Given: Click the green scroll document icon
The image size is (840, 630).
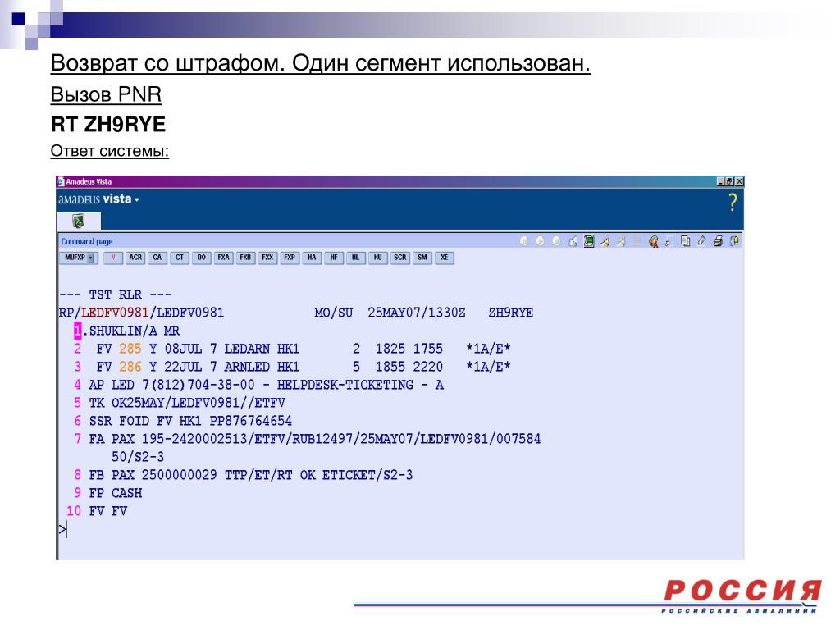Looking at the screenshot, I should (x=589, y=241).
